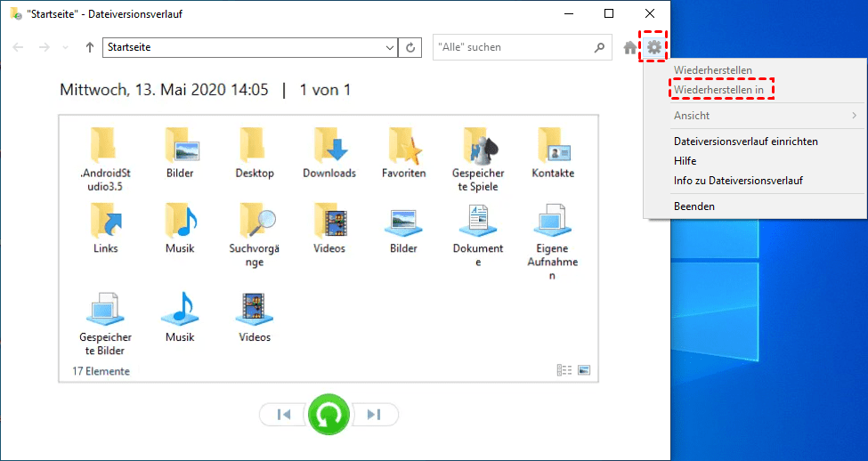The width and height of the screenshot is (868, 461).
Task: Click the home icon in toolbar
Action: click(630, 47)
